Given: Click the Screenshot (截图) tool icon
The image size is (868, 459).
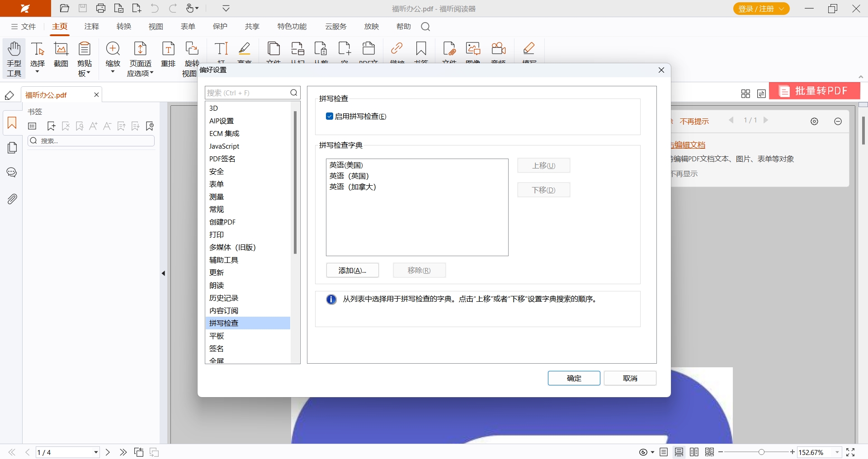Looking at the screenshot, I should tap(61, 49).
